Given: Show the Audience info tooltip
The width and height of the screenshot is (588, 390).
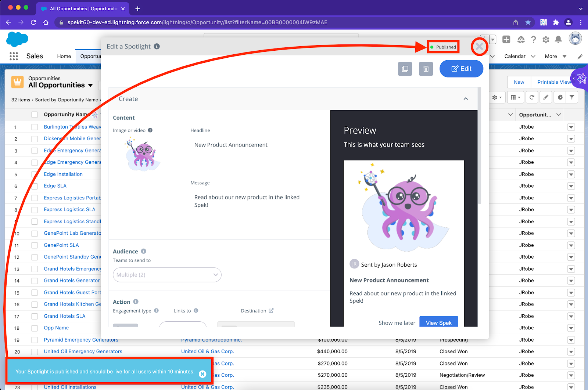Looking at the screenshot, I should tap(144, 251).
